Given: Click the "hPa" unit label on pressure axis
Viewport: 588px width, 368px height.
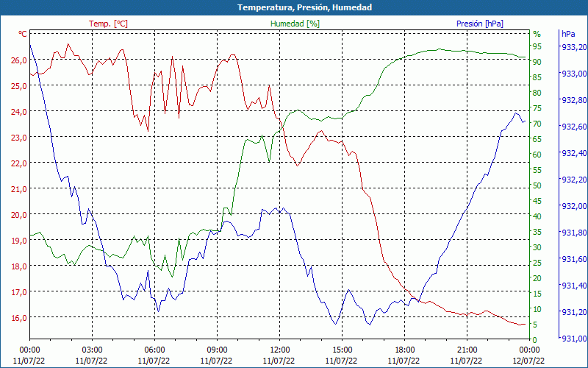Looking at the screenshot, I should 568,34.
